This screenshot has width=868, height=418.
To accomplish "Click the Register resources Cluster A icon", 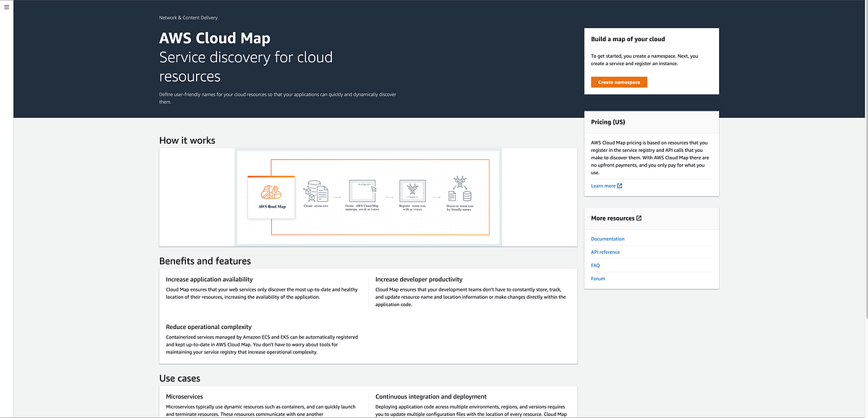I will 413,190.
